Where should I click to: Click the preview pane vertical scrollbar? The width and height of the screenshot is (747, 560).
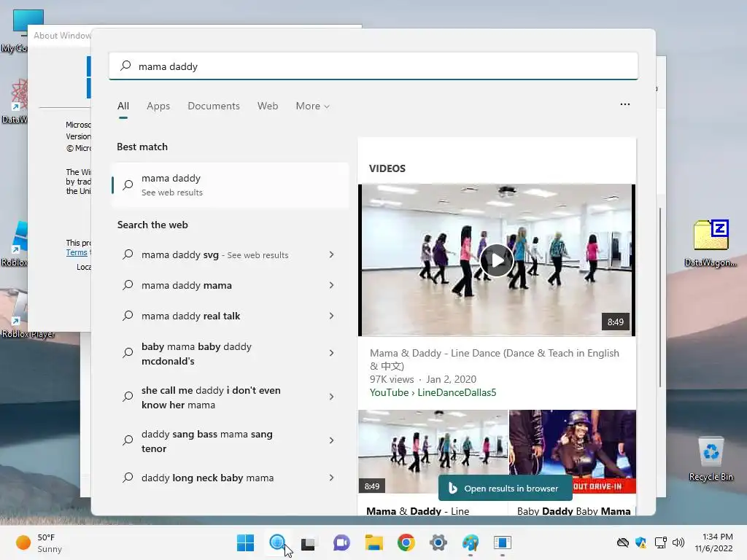tap(659, 297)
